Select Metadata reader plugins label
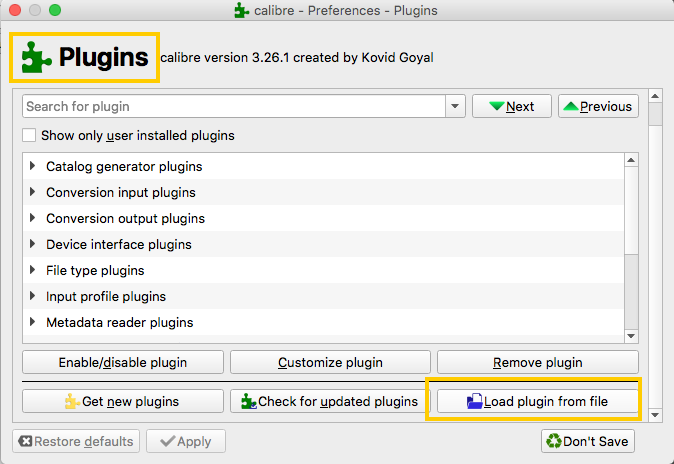The height and width of the screenshot is (464, 674). tap(119, 322)
